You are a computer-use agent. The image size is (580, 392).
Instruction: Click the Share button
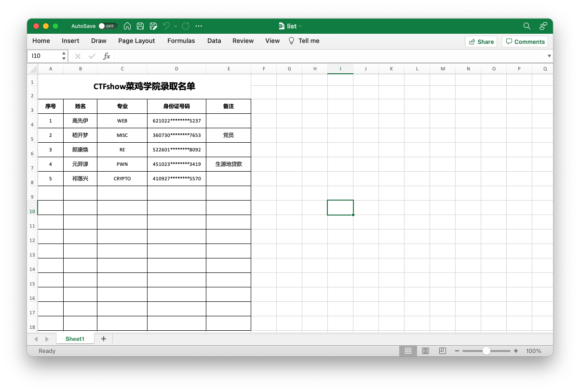coord(481,41)
